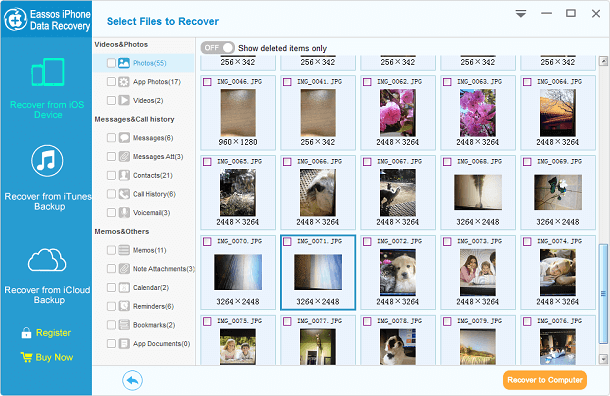Check the Videos(2) category checkbox
The height and width of the screenshot is (396, 610).
point(111,100)
